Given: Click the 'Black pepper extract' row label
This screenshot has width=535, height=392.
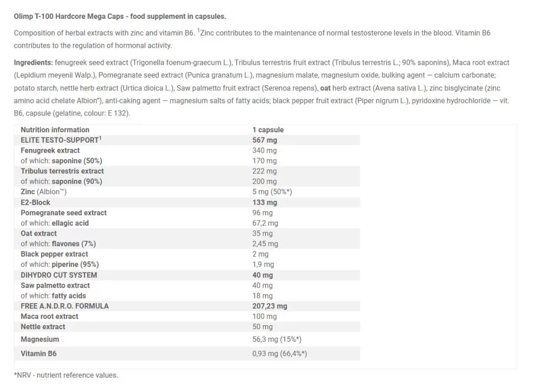Looking at the screenshot, I should pos(54,254).
